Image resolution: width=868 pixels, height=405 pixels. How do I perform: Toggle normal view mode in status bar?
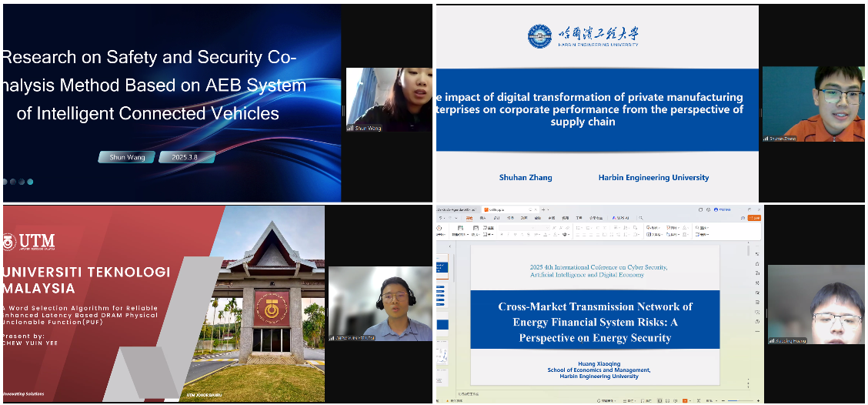tap(658, 400)
